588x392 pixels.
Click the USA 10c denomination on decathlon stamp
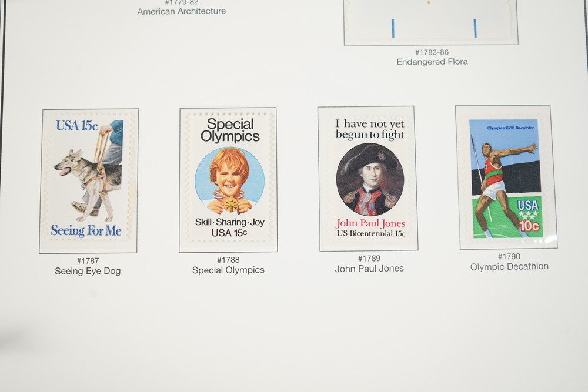(529, 215)
